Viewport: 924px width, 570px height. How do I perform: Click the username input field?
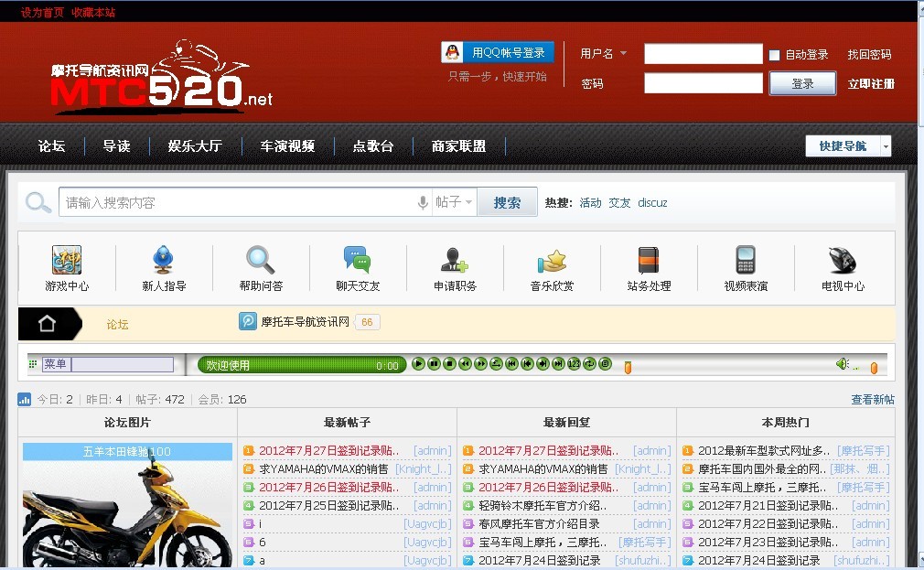[703, 54]
